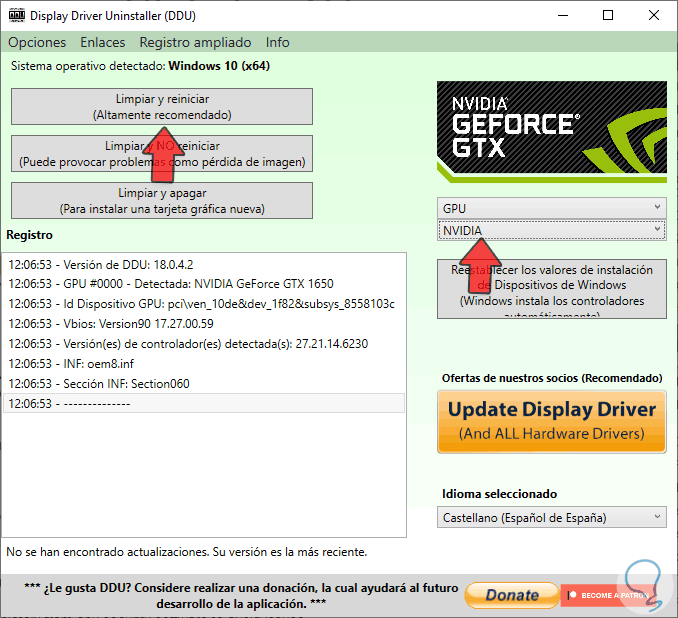Viewport: 678px width, 618px height.
Task: Expand the NVIDIA vendor dropdown
Action: click(x=551, y=231)
